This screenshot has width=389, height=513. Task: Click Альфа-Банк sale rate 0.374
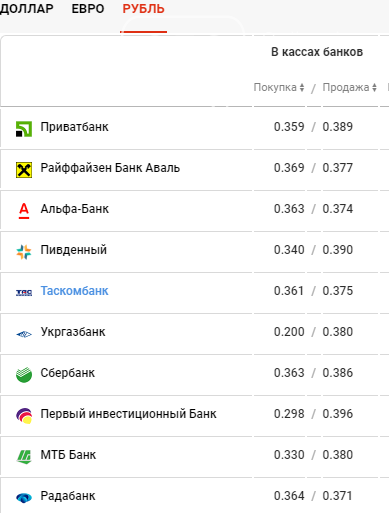[337, 209]
